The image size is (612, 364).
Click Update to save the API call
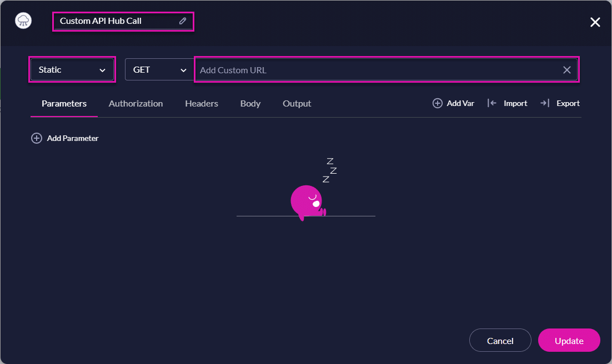(x=569, y=340)
